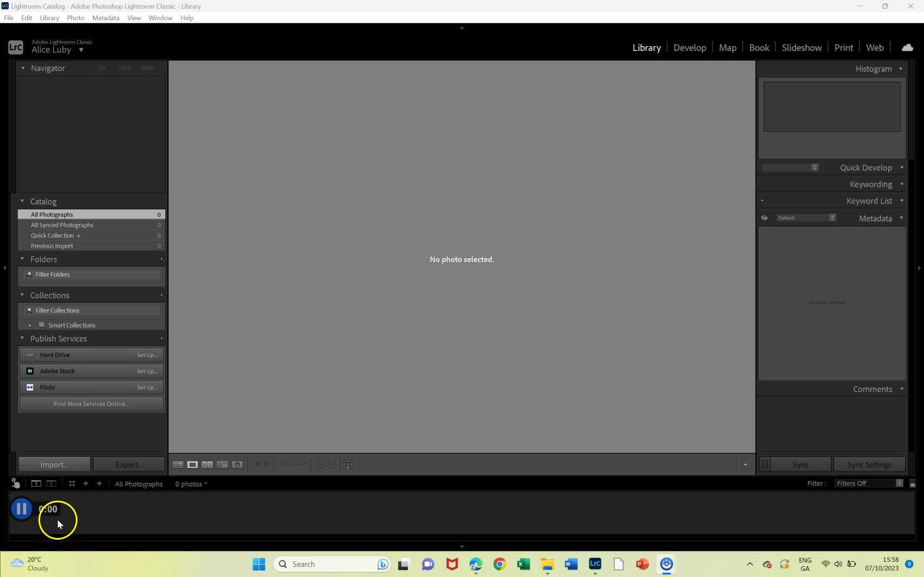Switch to Grid view in the toolbar
924x577 pixels.
pyautogui.click(x=177, y=464)
